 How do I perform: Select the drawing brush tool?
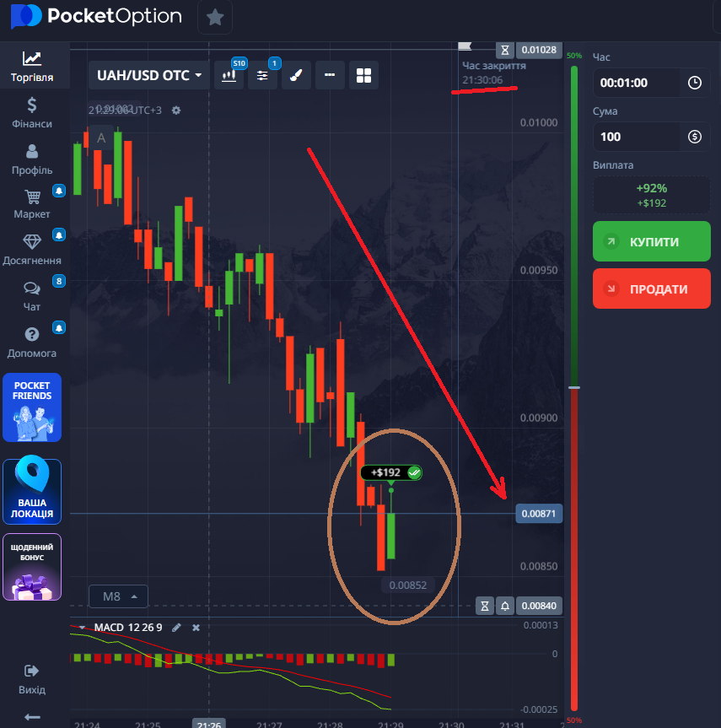pos(296,75)
